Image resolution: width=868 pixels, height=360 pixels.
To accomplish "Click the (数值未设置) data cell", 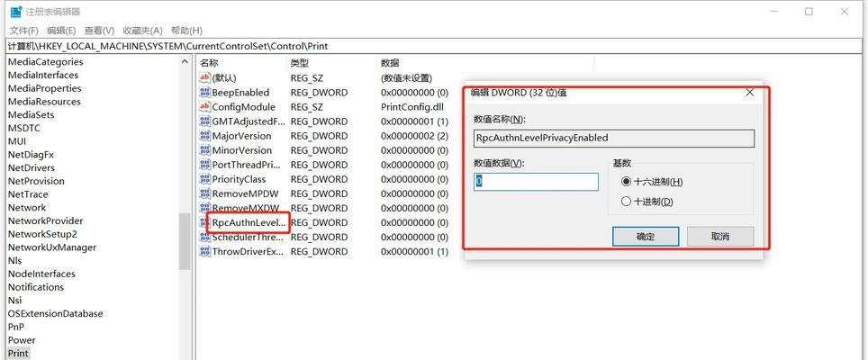I will 407,78.
